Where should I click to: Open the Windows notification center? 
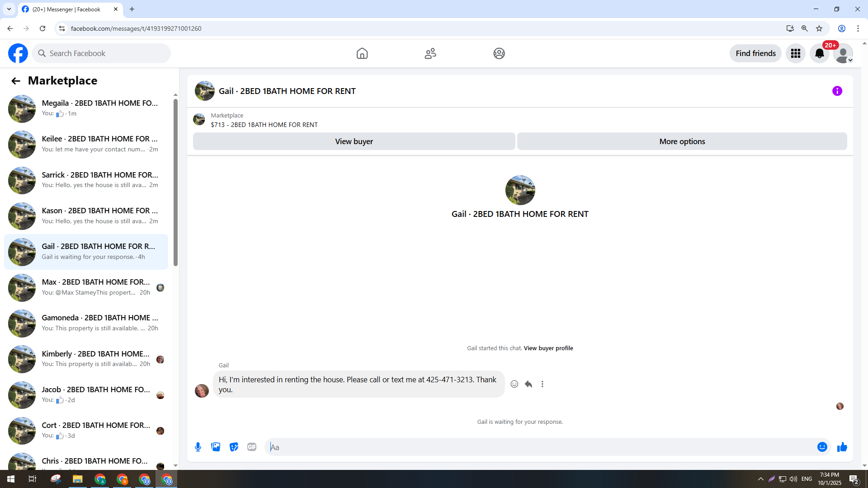coord(854,479)
